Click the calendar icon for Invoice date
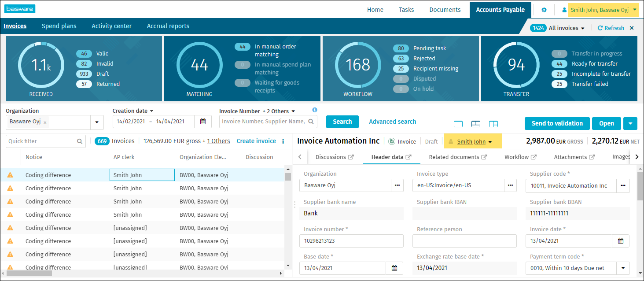Viewport: 644px width, 281px height. (x=621, y=241)
